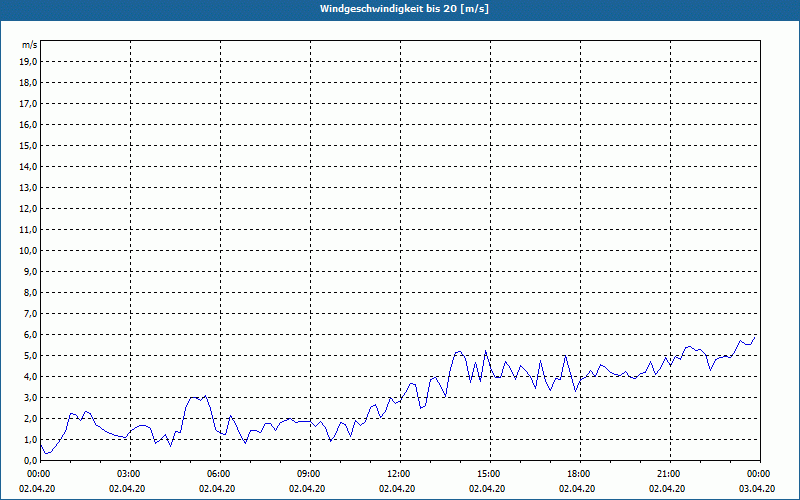
Task: Click the 18:00 time label
Action: coord(580,474)
